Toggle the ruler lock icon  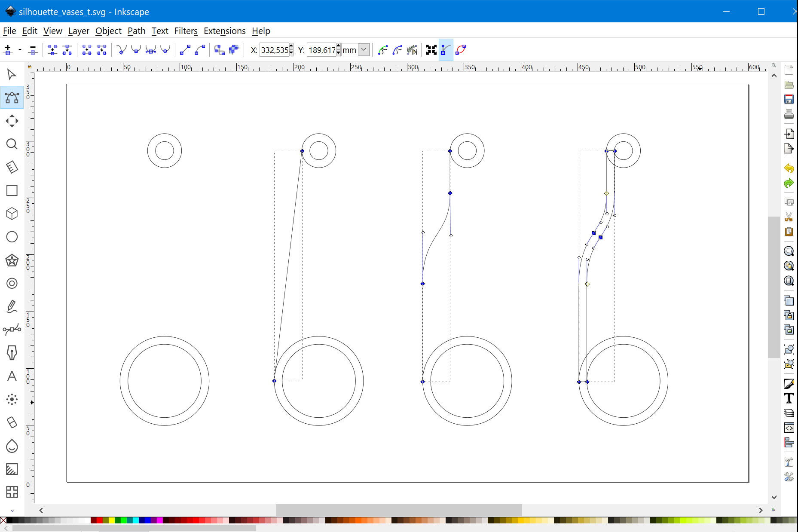click(29, 67)
